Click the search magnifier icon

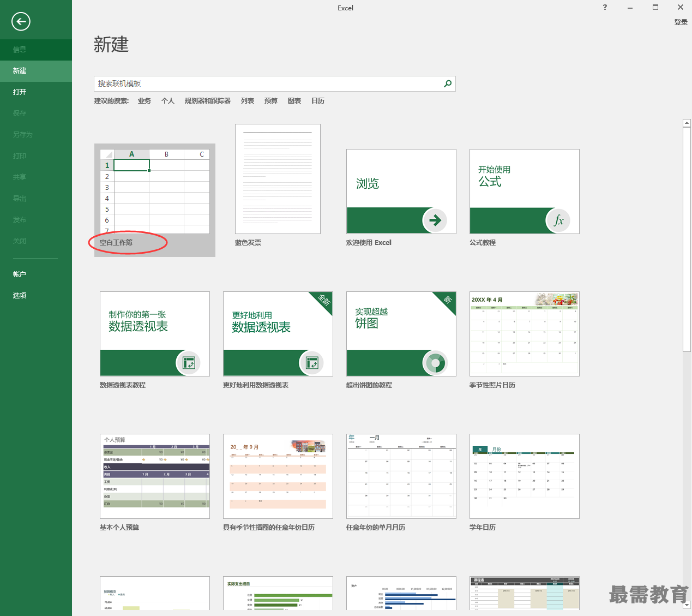tap(448, 83)
